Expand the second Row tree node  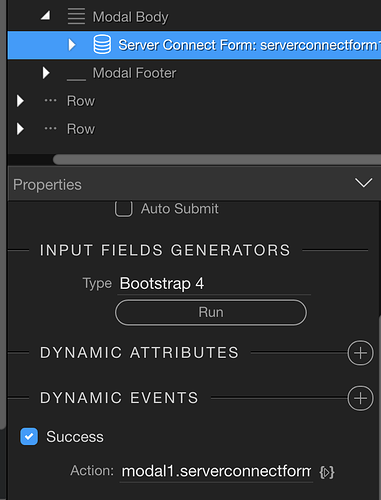click(x=20, y=129)
